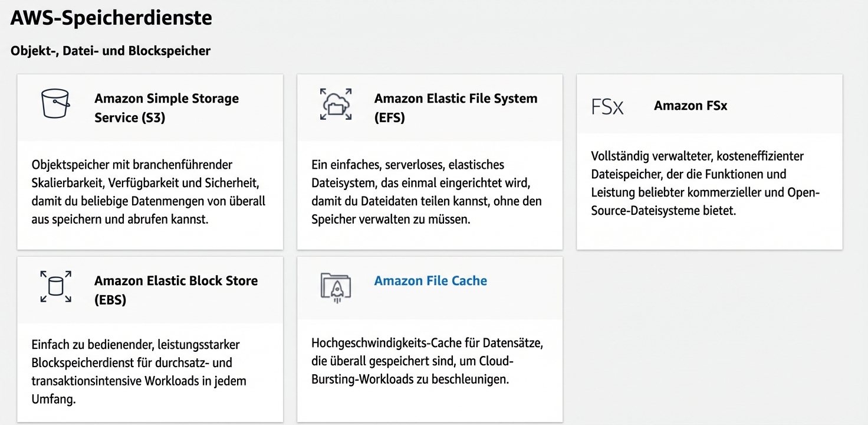Open the Amazon File Cache link
This screenshot has height=425, width=868.
pyautogui.click(x=430, y=281)
